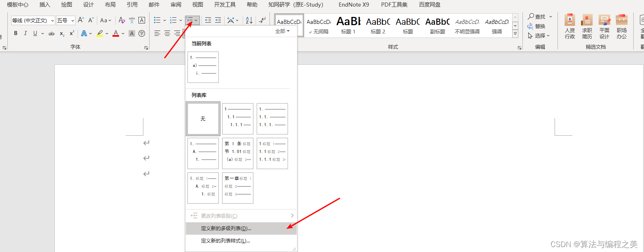Open 求职简历 templates
The height and width of the screenshot is (252, 644).
[587, 26]
